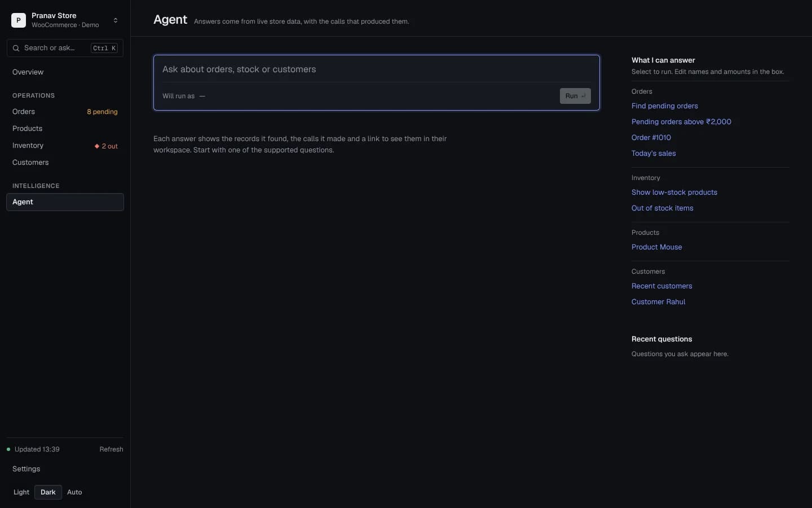The height and width of the screenshot is (508, 812).
Task: Select the Dark theme option
Action: click(x=48, y=492)
